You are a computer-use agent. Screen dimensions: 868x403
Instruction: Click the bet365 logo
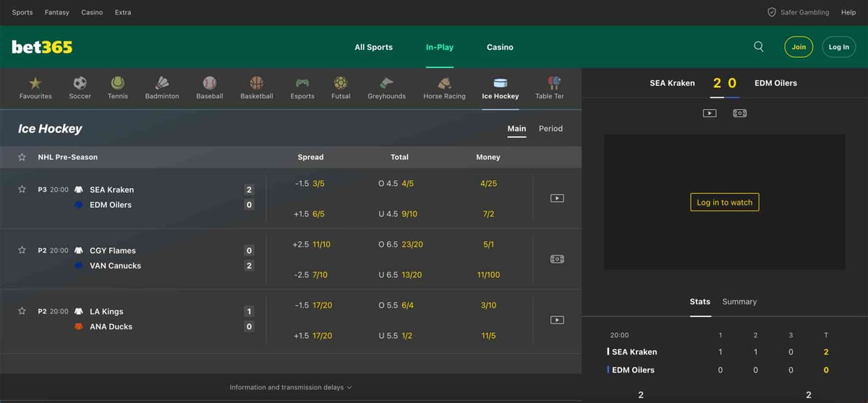(x=42, y=47)
